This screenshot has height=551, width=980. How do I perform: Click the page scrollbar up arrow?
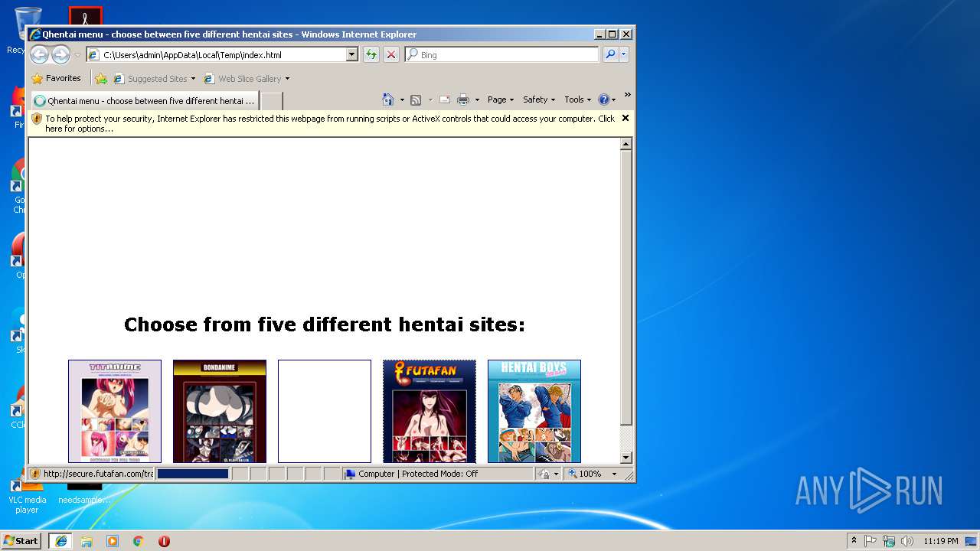tap(626, 144)
